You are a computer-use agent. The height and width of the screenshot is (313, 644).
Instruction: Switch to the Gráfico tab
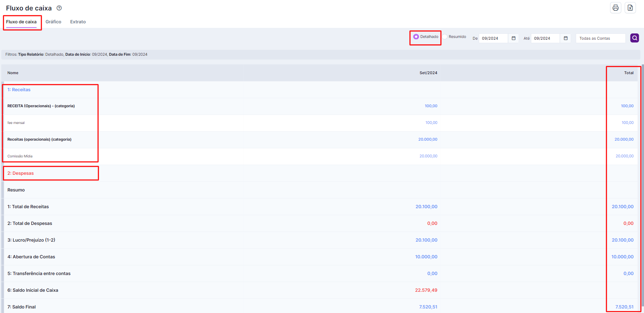coord(53,22)
